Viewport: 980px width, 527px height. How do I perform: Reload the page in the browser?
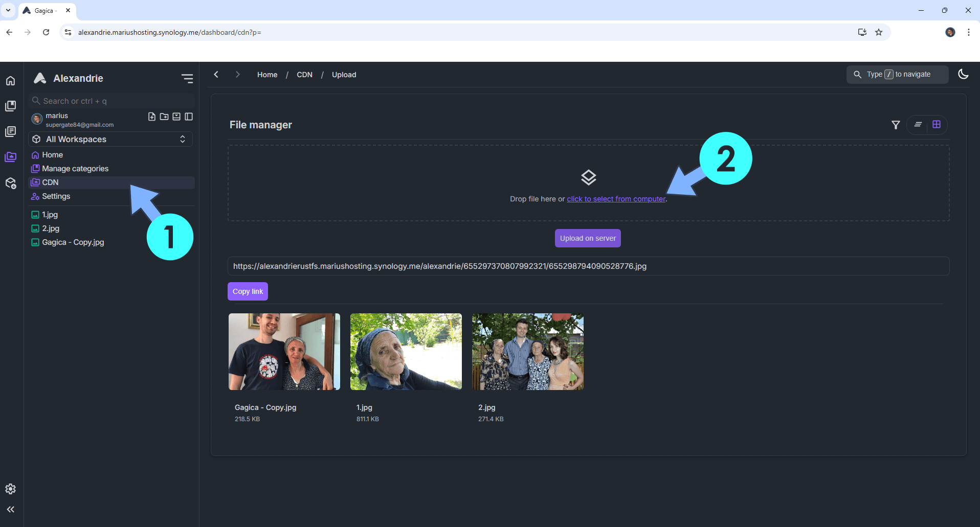click(x=46, y=32)
